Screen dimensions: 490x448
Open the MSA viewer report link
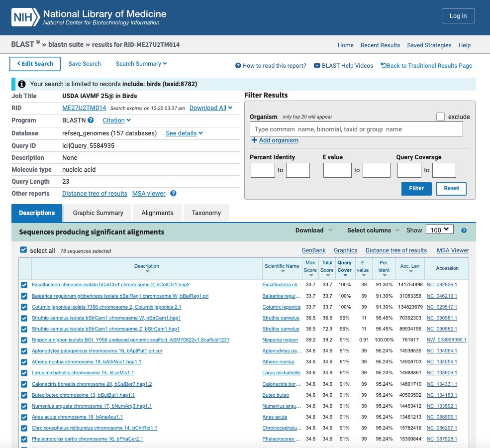click(x=149, y=194)
